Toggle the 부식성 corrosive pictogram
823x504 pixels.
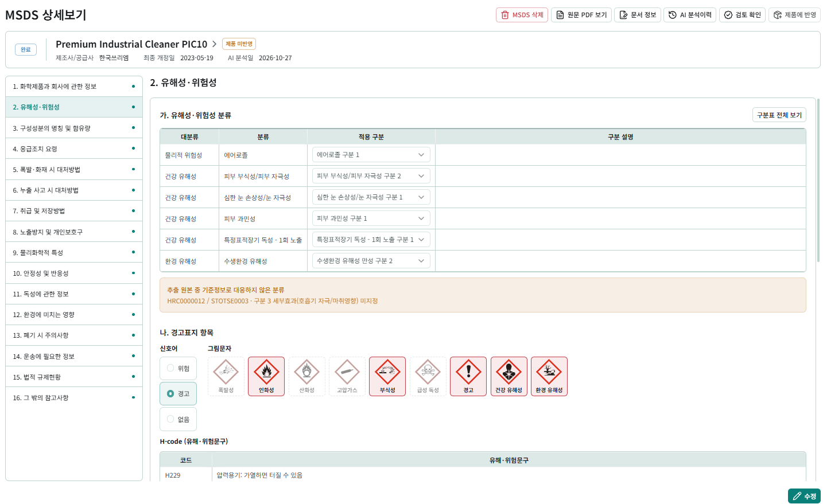(x=387, y=376)
